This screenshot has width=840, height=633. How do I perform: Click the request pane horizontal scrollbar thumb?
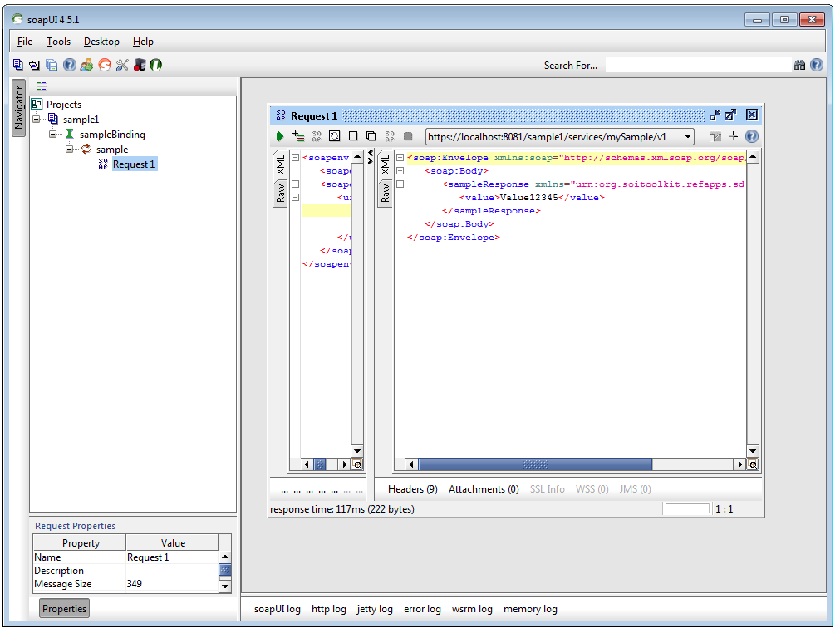320,464
